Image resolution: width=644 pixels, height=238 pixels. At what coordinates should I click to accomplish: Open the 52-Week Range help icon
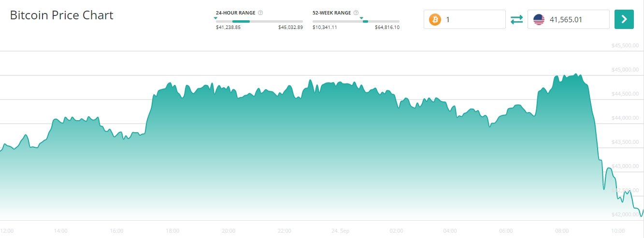click(x=356, y=13)
